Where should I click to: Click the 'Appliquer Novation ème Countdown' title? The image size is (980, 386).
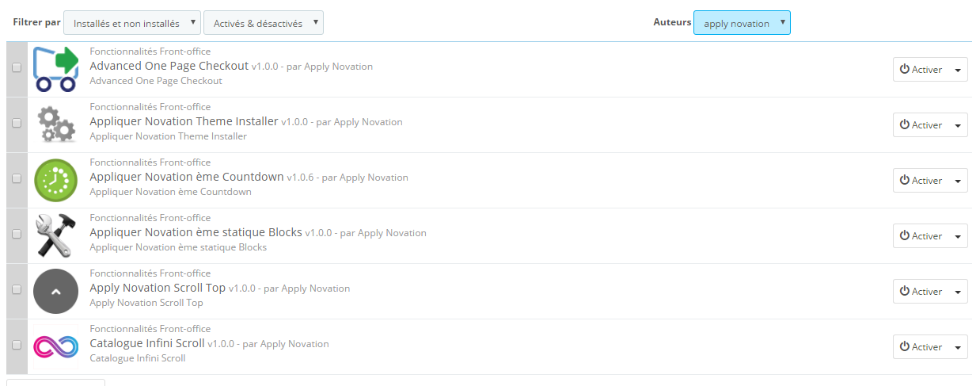[x=187, y=177]
